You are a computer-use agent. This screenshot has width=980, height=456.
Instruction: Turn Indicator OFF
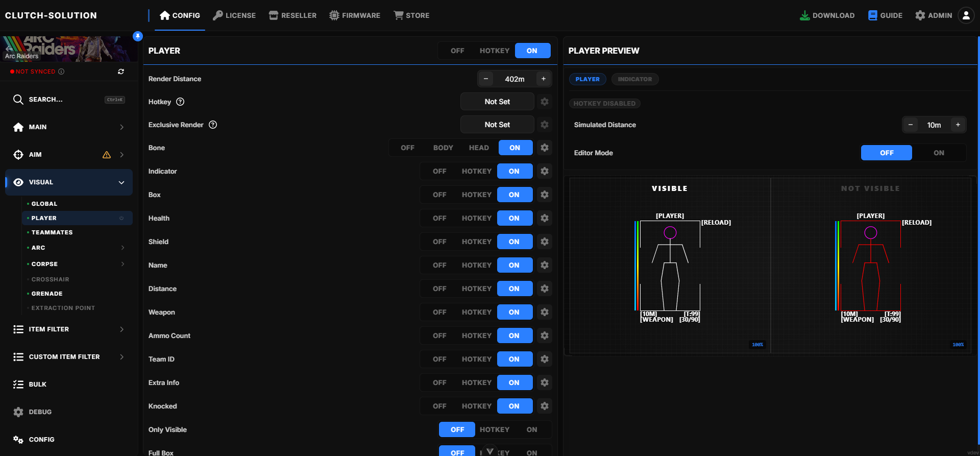click(439, 171)
